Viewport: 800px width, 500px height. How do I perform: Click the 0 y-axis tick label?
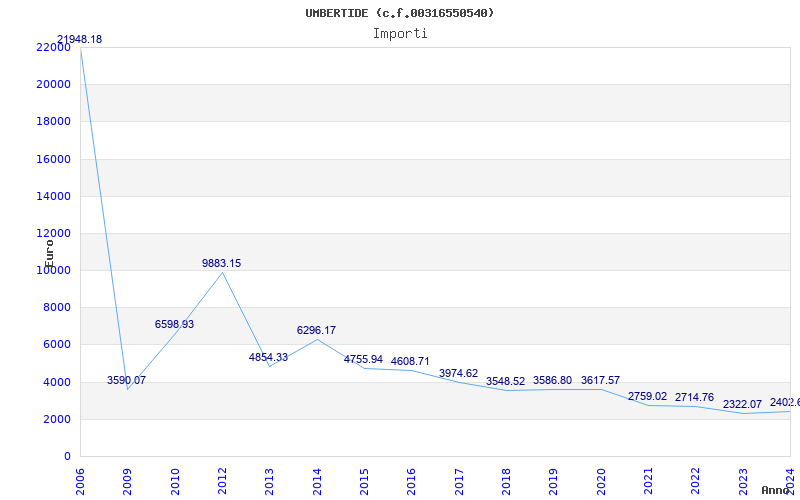coord(67,456)
